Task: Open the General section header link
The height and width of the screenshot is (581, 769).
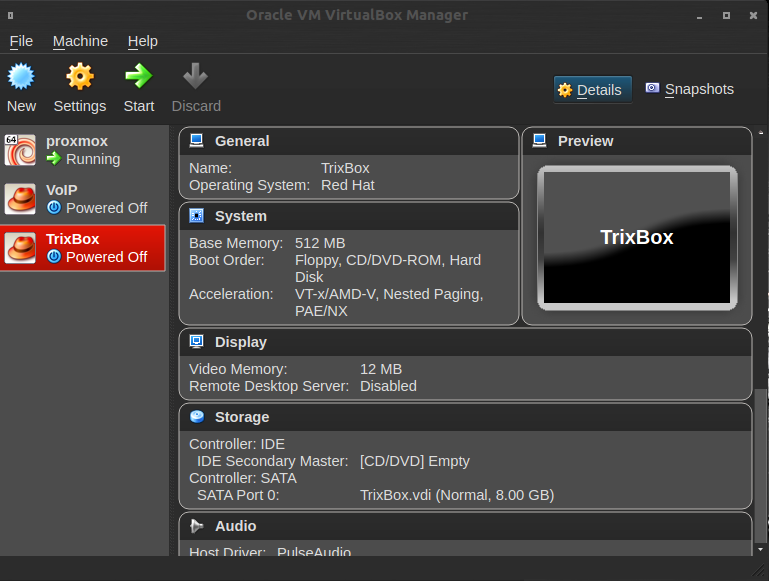Action: point(242,141)
